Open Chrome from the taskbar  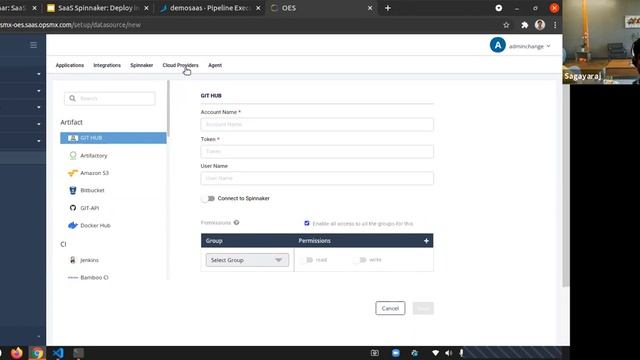tap(37, 353)
